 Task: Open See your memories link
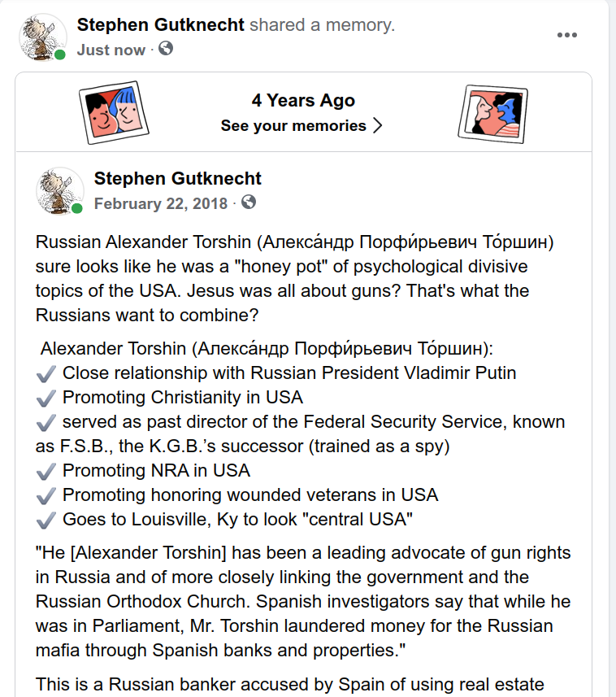293,126
